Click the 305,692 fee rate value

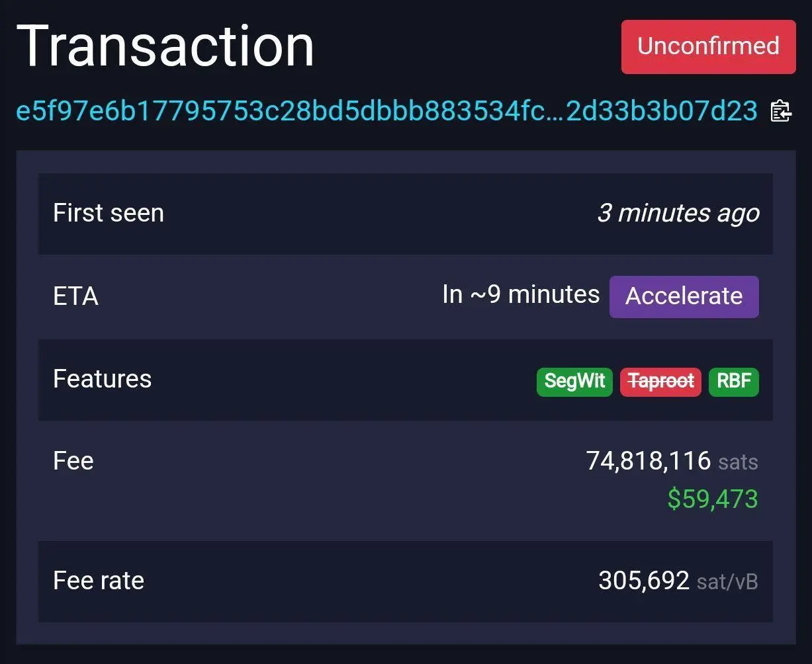point(643,581)
